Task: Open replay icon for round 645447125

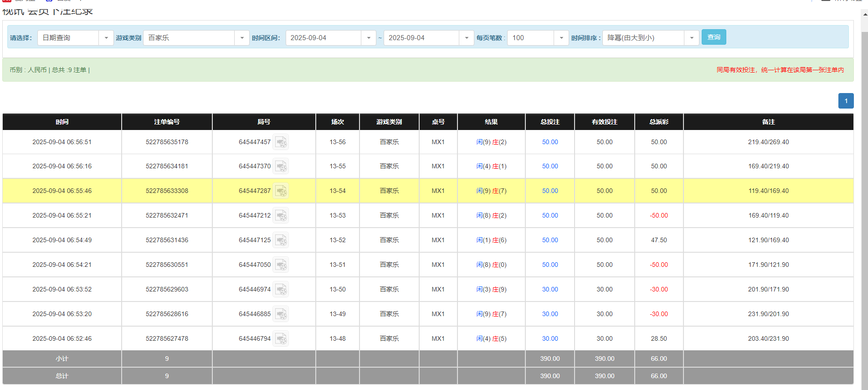Action: point(281,240)
